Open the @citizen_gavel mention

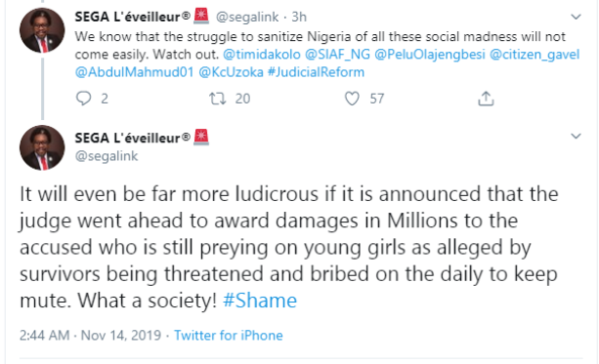coord(535,55)
